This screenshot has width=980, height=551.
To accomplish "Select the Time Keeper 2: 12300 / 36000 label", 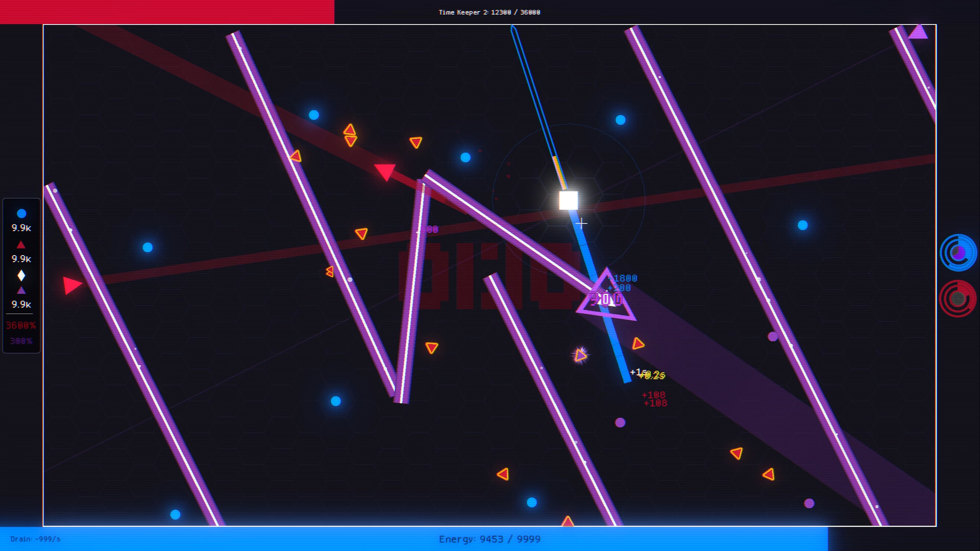I will coord(488,12).
